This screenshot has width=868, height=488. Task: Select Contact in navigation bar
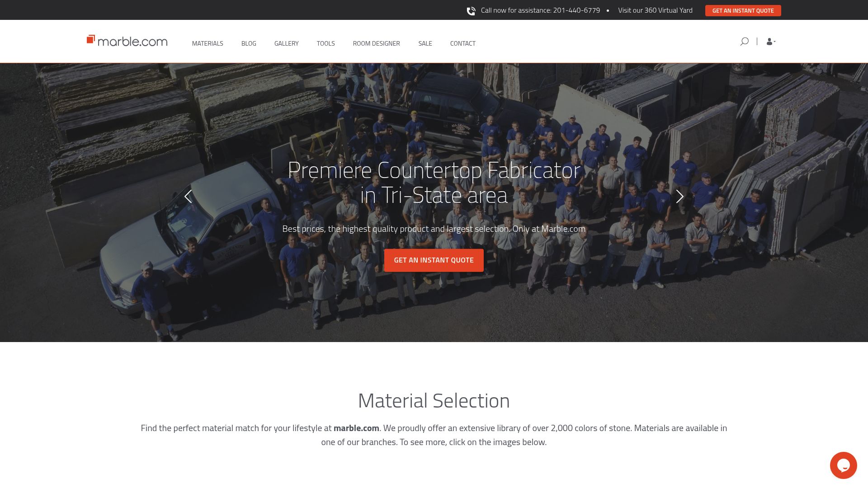tap(462, 43)
